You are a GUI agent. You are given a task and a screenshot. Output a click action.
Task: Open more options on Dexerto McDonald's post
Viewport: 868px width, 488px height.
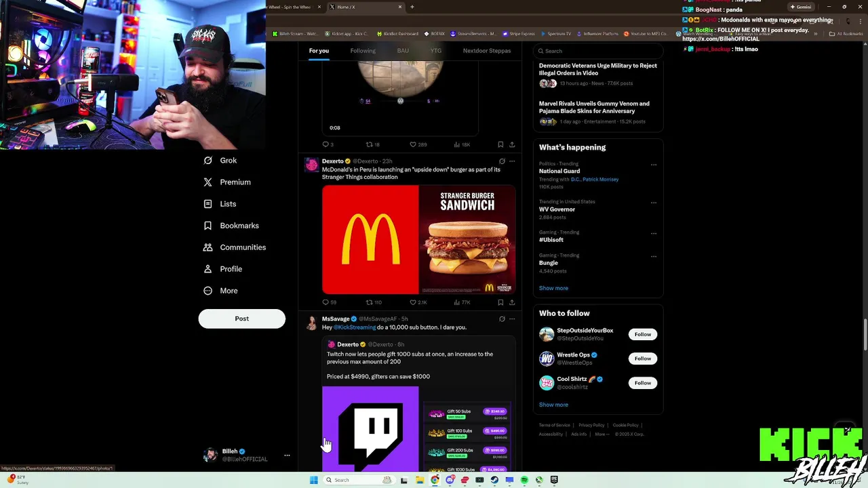pyautogui.click(x=512, y=161)
